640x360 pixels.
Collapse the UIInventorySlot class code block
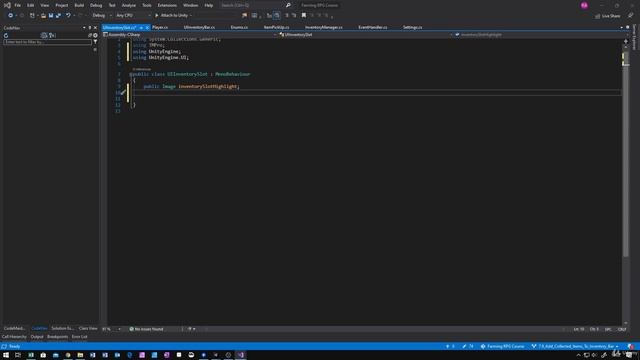pyautogui.click(x=131, y=74)
